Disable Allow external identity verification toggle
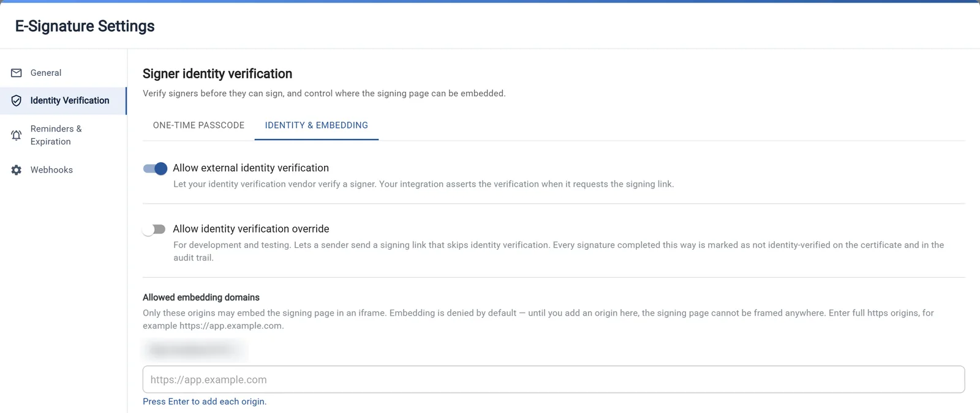Viewport: 980px width, 413px height. 155,169
